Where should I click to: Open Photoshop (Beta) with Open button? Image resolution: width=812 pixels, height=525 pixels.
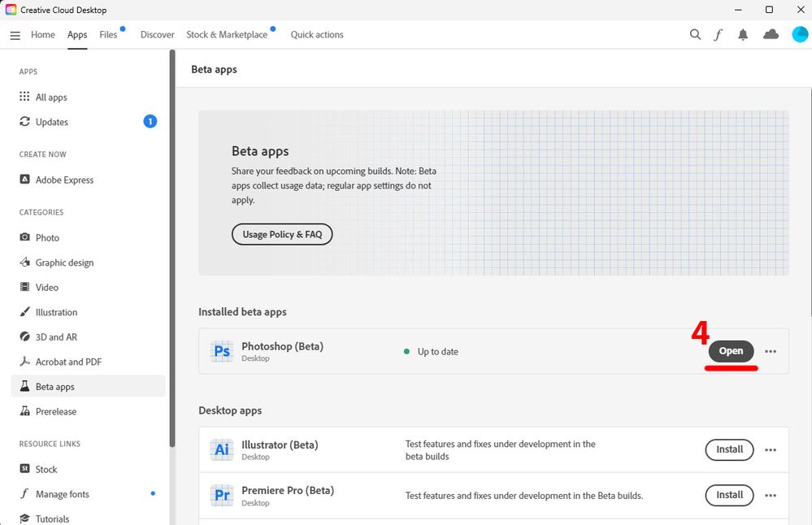pos(731,351)
